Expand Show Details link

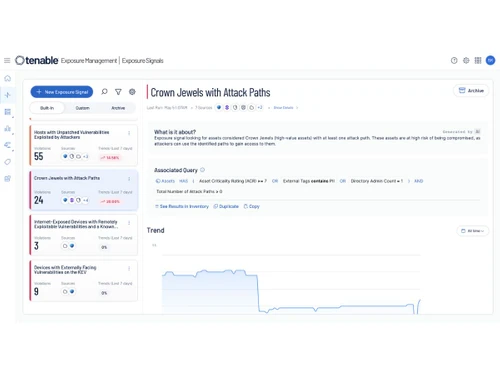286,108
